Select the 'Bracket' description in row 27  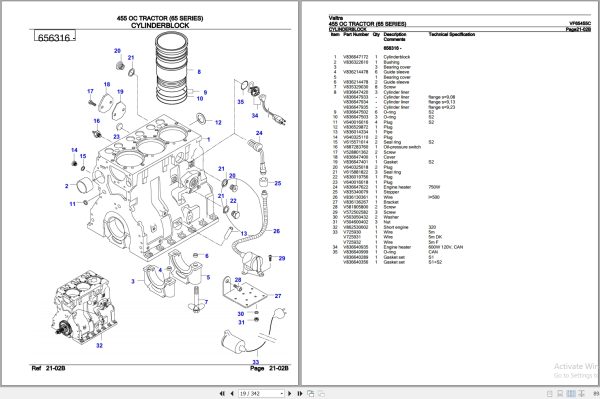point(391,202)
